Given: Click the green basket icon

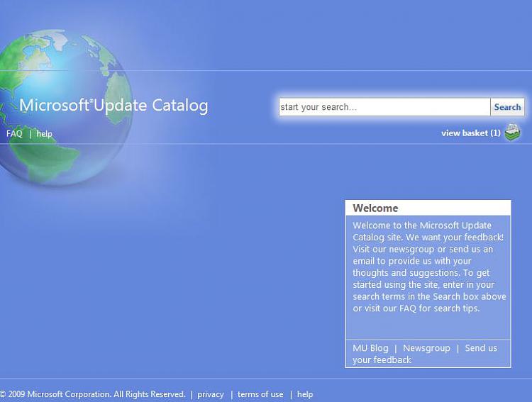Looking at the screenshot, I should (512, 133).
